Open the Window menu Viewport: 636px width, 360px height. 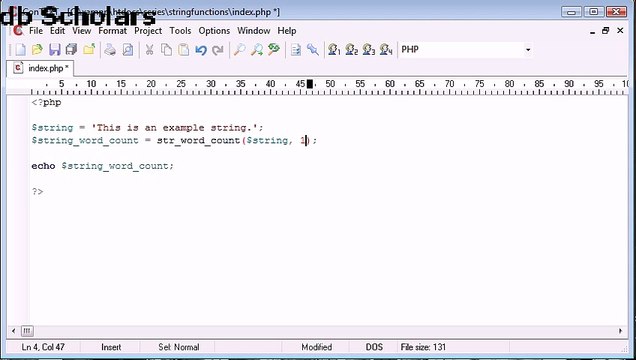point(254,31)
